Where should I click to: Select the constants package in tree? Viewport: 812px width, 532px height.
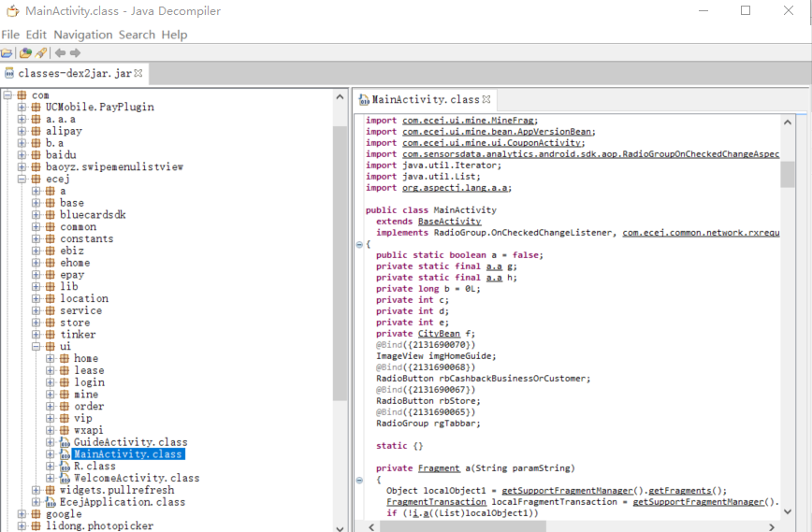click(x=86, y=238)
